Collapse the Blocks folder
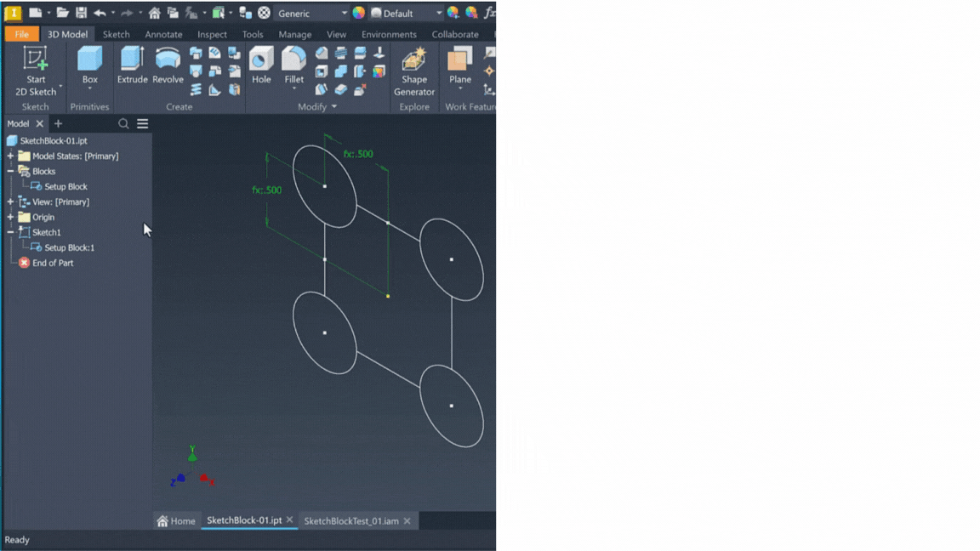 pos(10,172)
